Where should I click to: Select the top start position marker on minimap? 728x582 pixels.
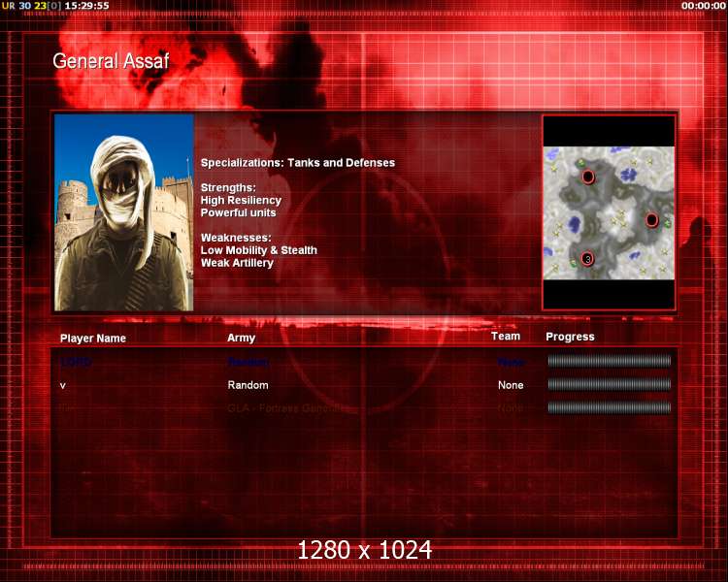(x=587, y=177)
